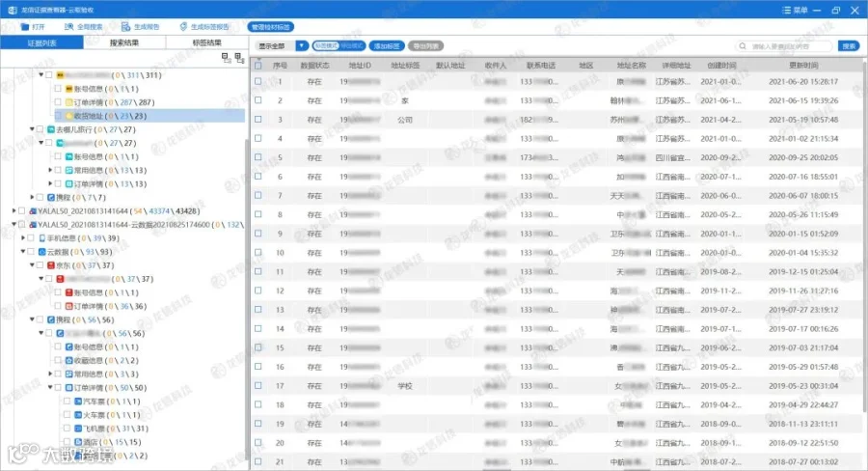Click the 云数据 cloud icon
Viewport: 868px width, 471px height.
pyautogui.click(x=41, y=252)
